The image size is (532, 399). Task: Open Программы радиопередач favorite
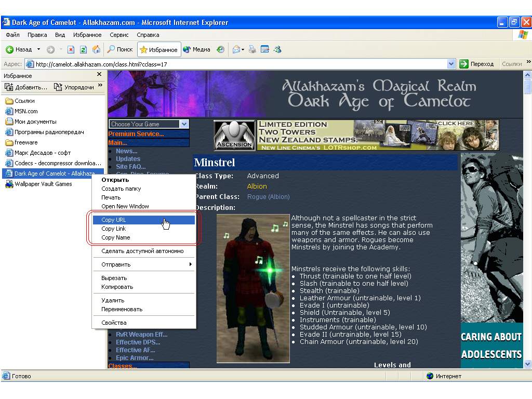(x=45, y=132)
